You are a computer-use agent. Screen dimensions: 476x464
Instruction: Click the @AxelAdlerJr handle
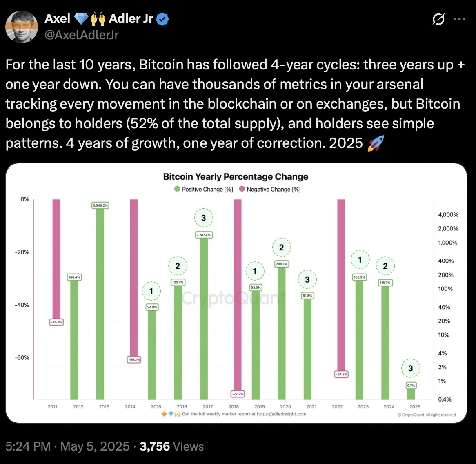(x=81, y=35)
